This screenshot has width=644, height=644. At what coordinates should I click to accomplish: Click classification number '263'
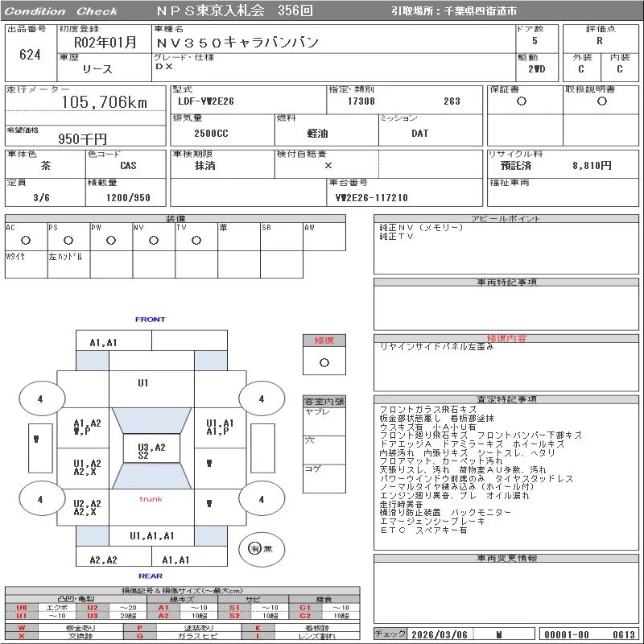tap(452, 101)
